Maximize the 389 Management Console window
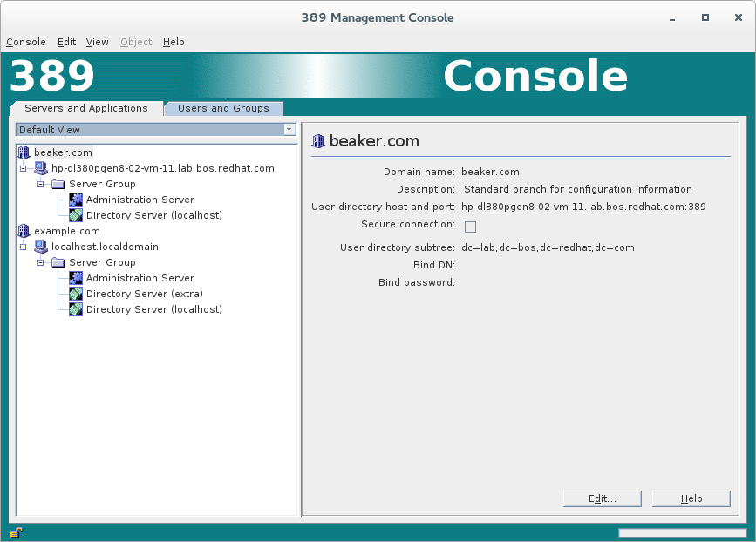The width and height of the screenshot is (756, 542). 705,17
